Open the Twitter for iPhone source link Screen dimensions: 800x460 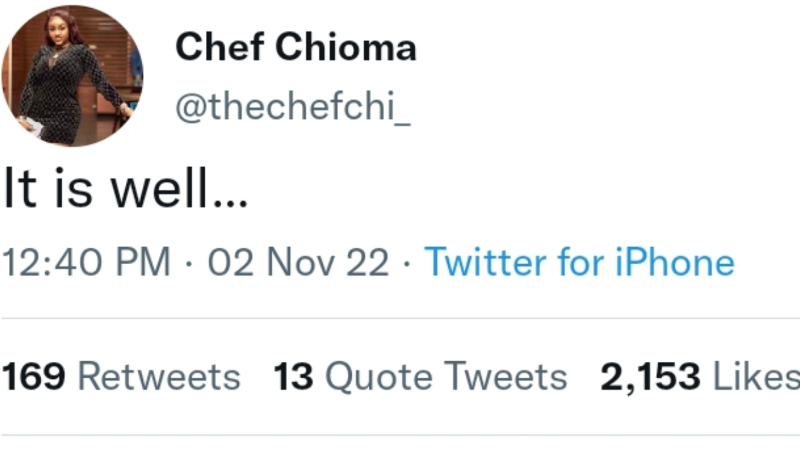(x=579, y=263)
